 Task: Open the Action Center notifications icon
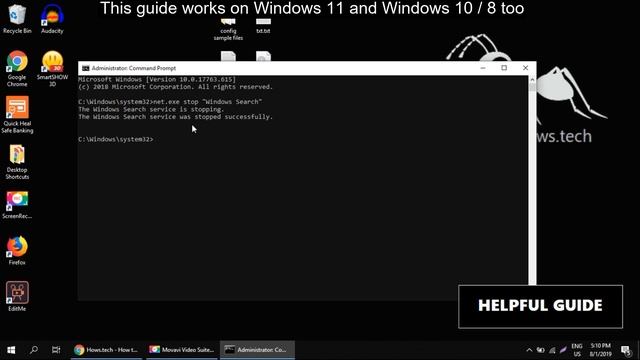tap(625, 350)
